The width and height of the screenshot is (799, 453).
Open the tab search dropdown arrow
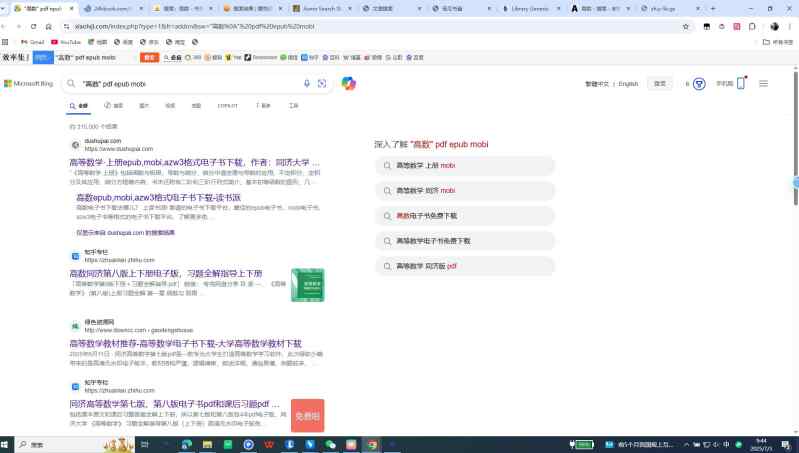pos(3,9)
